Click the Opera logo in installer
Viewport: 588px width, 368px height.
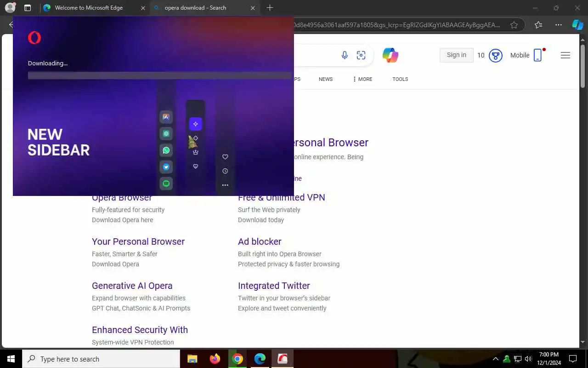coord(34,38)
